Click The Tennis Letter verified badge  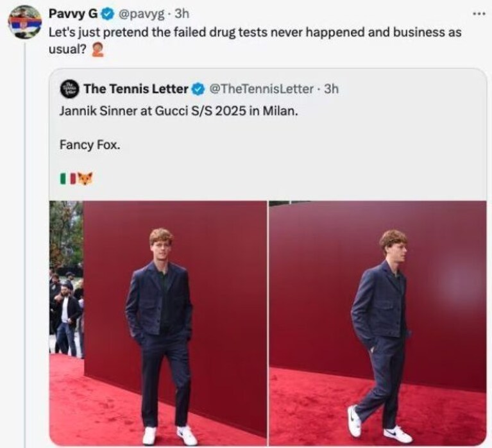coord(198,89)
